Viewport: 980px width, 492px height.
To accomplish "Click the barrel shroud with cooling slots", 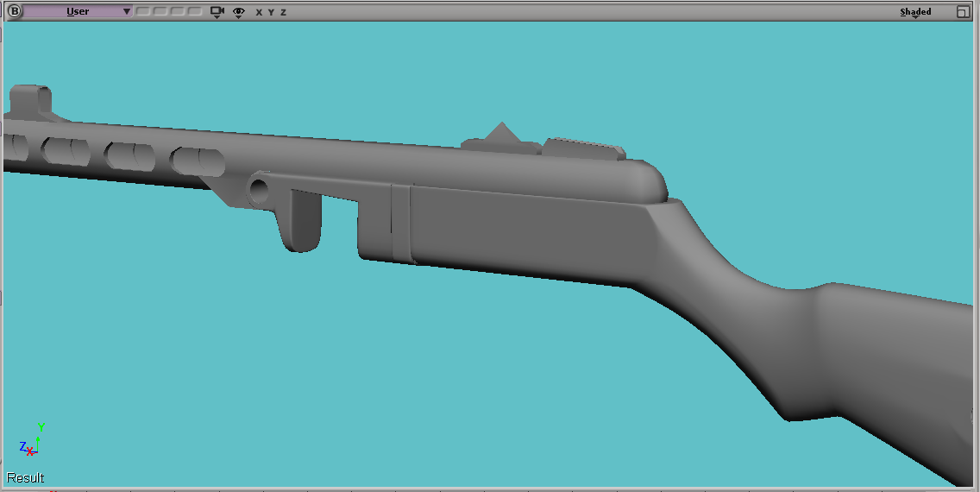I will pos(119,156).
